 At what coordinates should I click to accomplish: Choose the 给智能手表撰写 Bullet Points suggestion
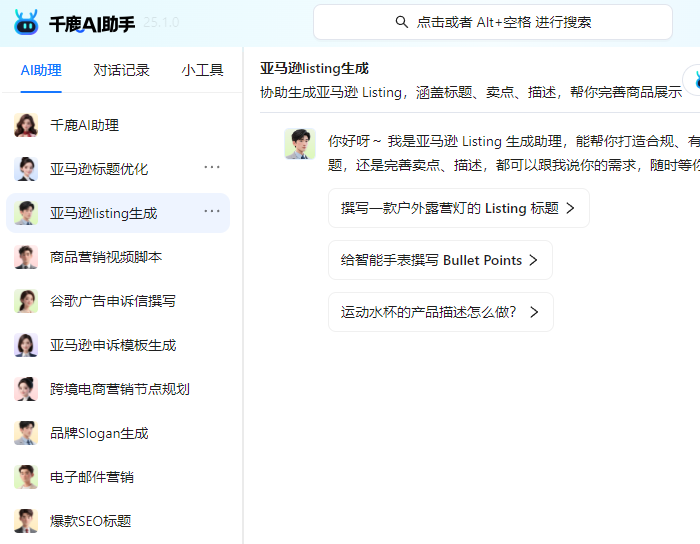(440, 260)
